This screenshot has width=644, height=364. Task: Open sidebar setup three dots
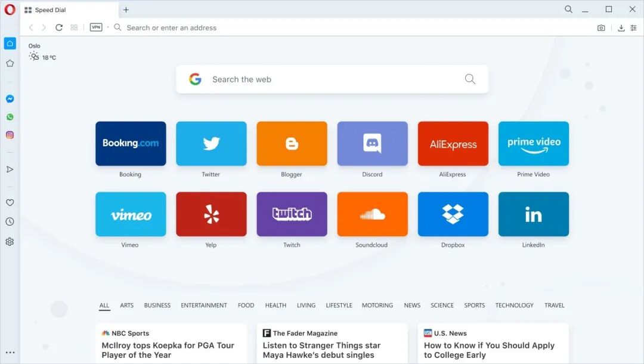pos(10,353)
